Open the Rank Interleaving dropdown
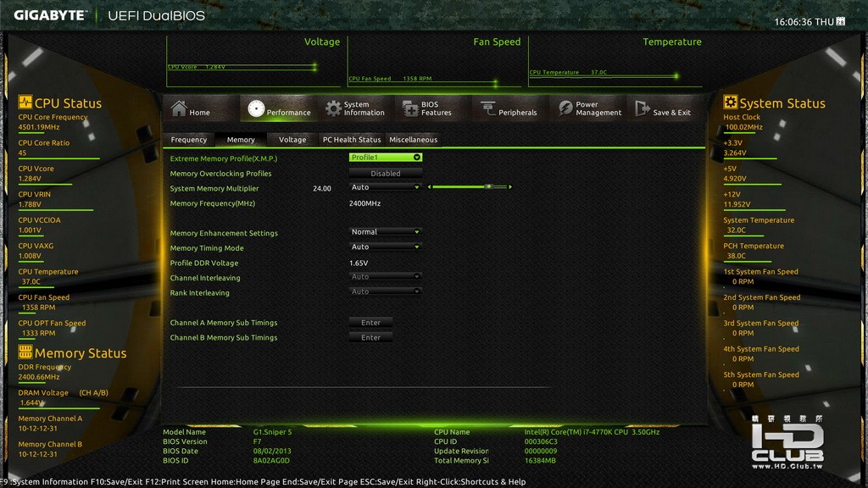 click(x=386, y=291)
